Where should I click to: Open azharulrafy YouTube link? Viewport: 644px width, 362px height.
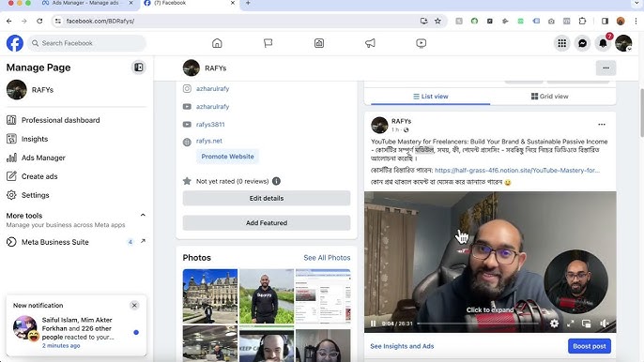(212, 107)
